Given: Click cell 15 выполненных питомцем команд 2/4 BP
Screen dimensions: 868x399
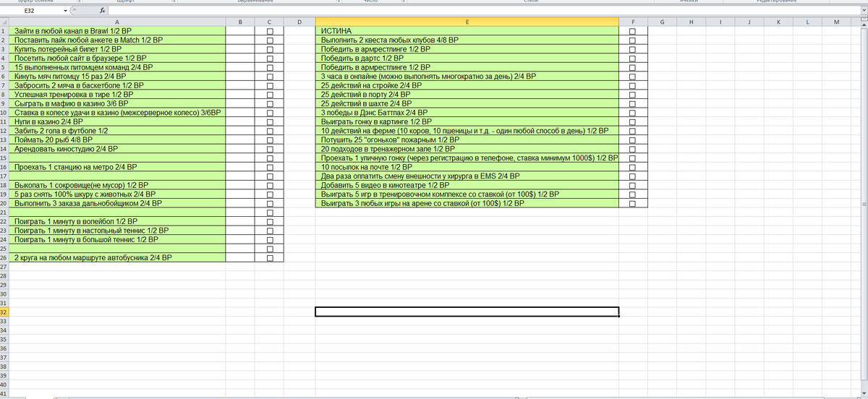Looking at the screenshot, I should 117,67.
